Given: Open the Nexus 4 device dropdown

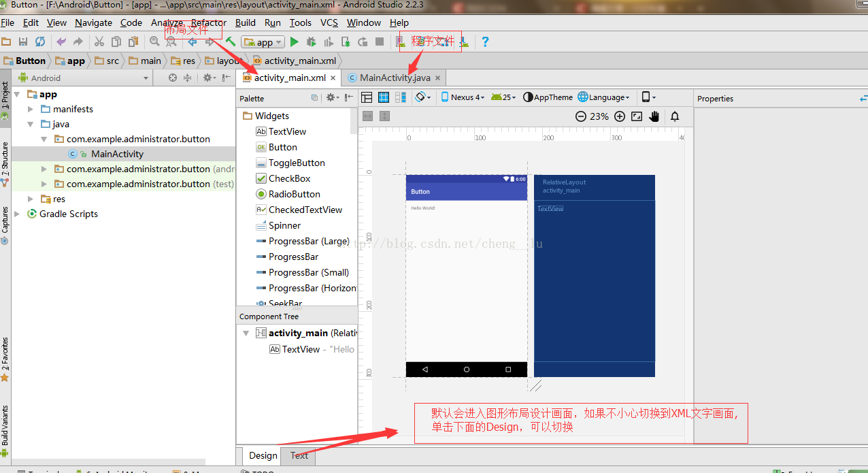Looking at the screenshot, I should pos(463,97).
